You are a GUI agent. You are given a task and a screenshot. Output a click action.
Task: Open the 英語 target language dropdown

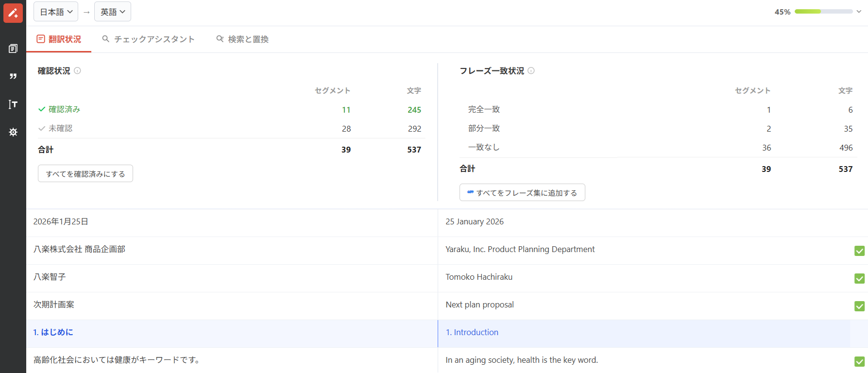pyautogui.click(x=113, y=12)
